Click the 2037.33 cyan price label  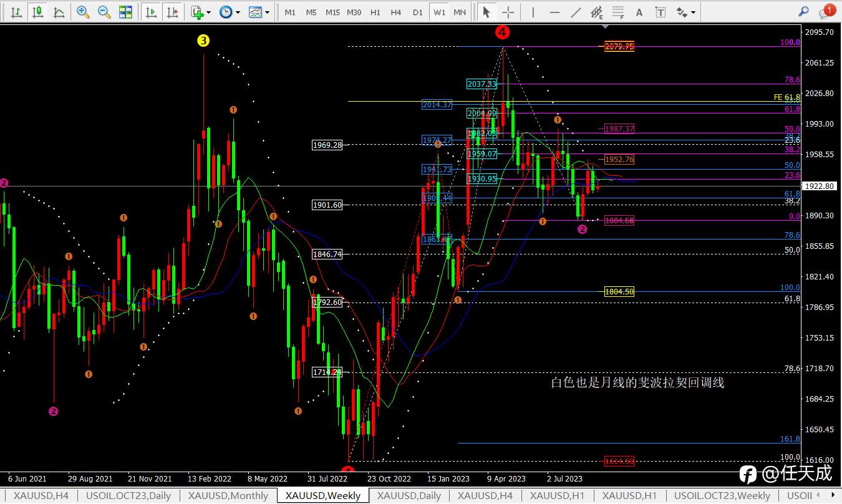coord(482,84)
